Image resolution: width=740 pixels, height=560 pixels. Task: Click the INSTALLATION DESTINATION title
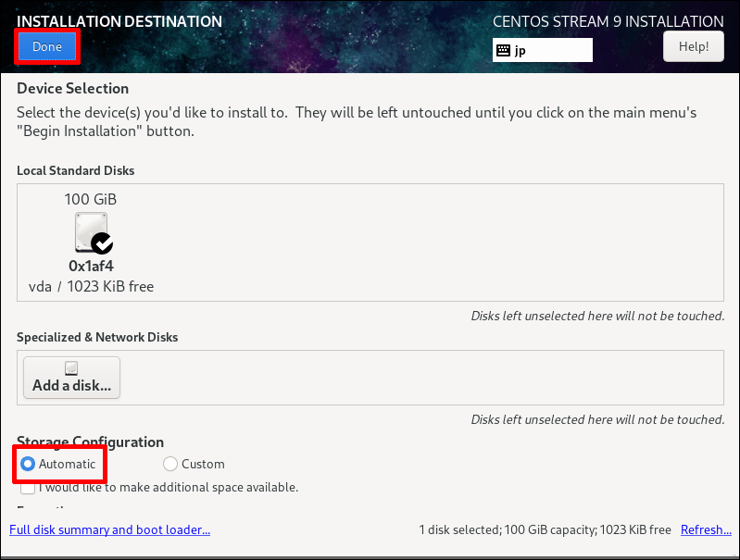click(x=119, y=21)
